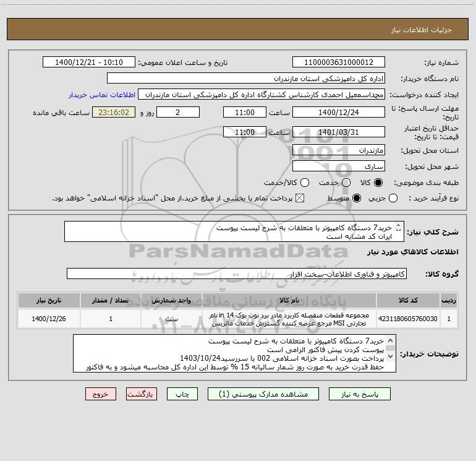Click the 'واحد شمارش' column header
This screenshot has width=476, height=461.
point(171,300)
